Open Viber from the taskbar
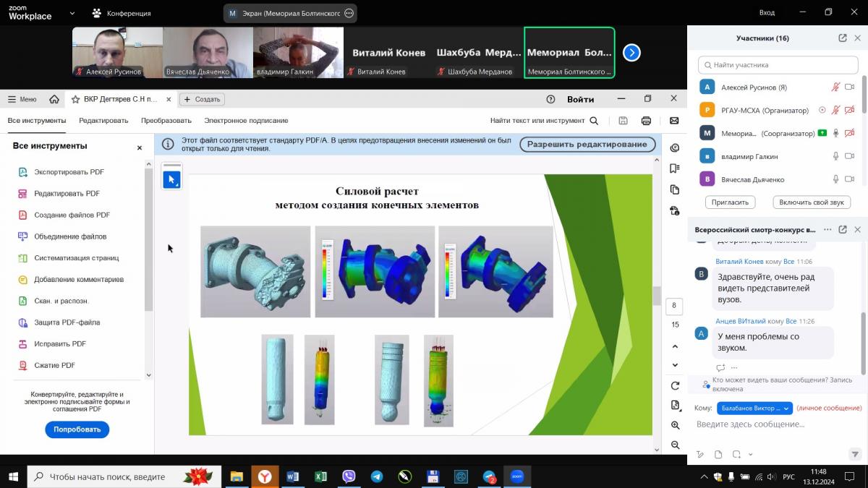Image resolution: width=868 pixels, height=488 pixels. coord(349,476)
